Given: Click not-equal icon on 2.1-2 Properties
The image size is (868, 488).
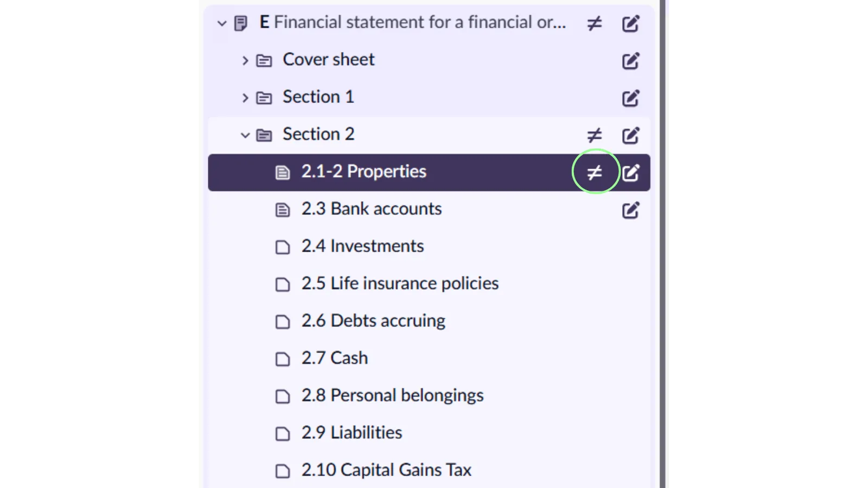Looking at the screenshot, I should [x=595, y=173].
